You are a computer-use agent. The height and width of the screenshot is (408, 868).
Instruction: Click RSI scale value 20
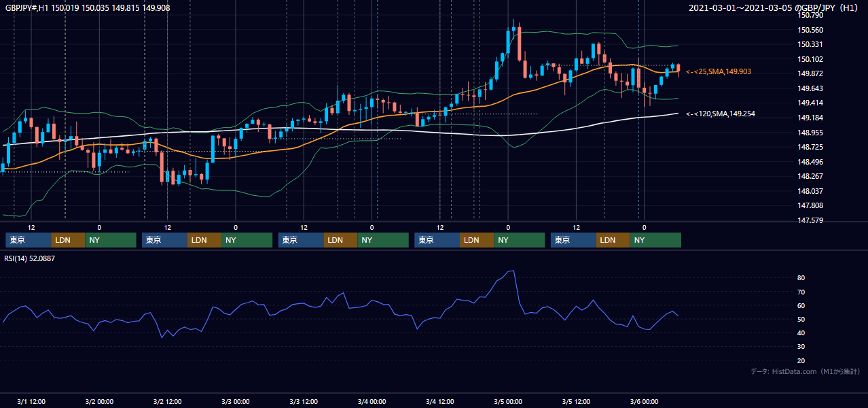(x=801, y=360)
